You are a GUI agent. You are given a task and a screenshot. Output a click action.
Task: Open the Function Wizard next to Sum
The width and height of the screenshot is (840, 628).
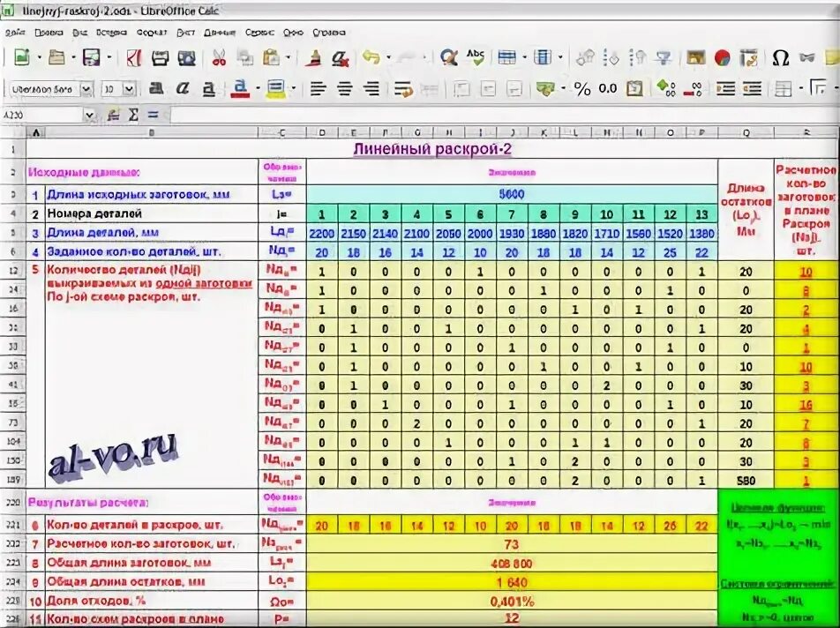coord(113,115)
